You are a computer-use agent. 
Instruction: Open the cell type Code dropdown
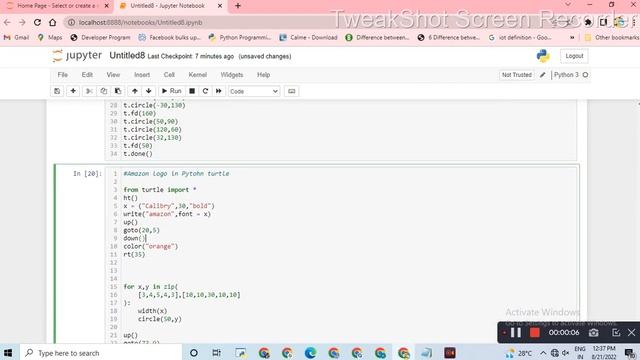click(254, 91)
